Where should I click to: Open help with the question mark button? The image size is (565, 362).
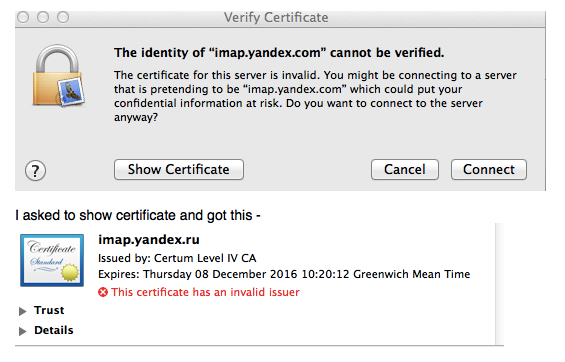click(x=35, y=170)
